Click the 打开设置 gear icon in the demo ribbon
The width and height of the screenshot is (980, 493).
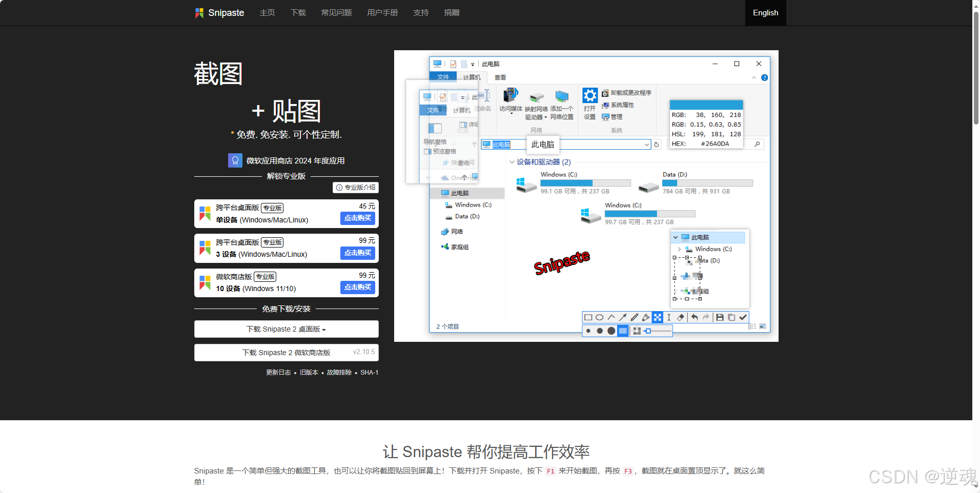pos(590,95)
